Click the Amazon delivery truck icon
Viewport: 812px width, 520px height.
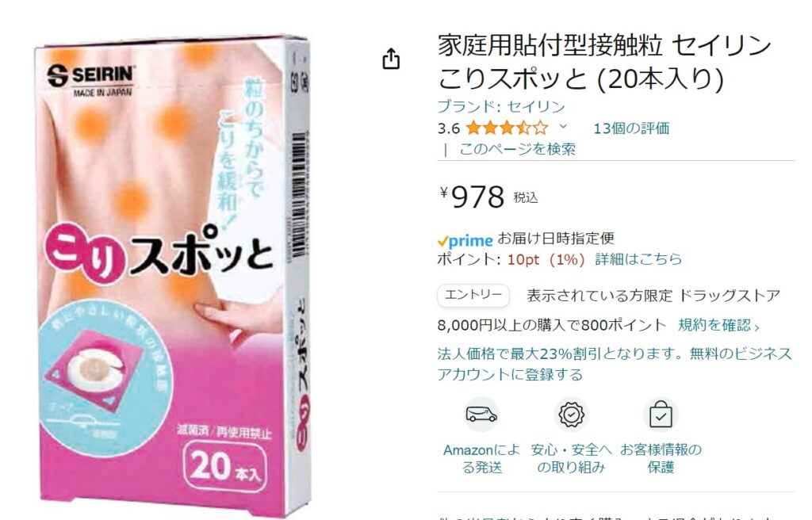481,415
